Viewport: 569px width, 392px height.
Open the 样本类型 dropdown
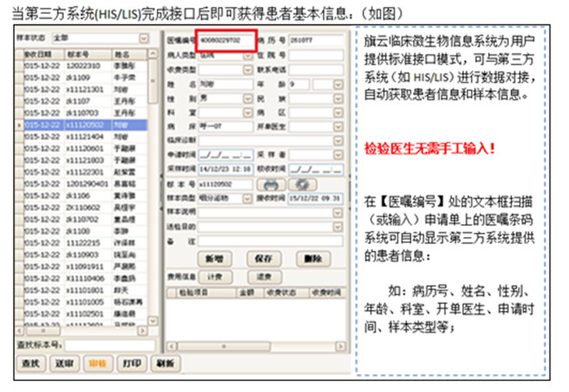tap(248, 198)
